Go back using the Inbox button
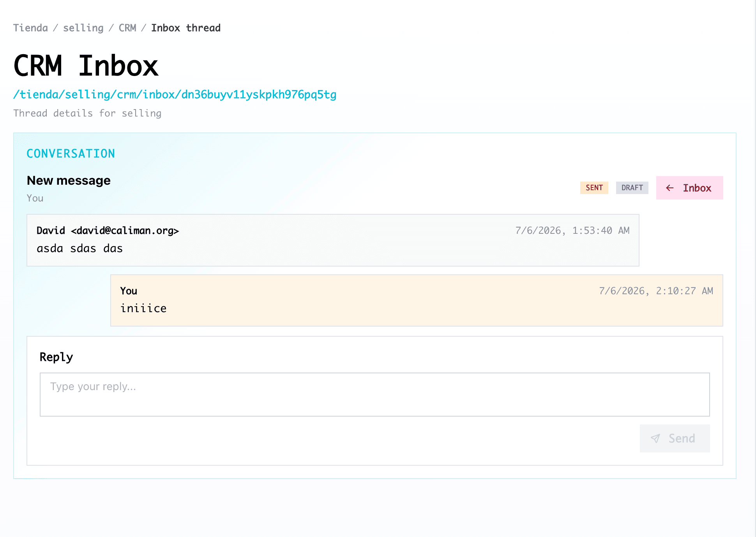Image resolution: width=756 pixels, height=537 pixels. [x=689, y=188]
